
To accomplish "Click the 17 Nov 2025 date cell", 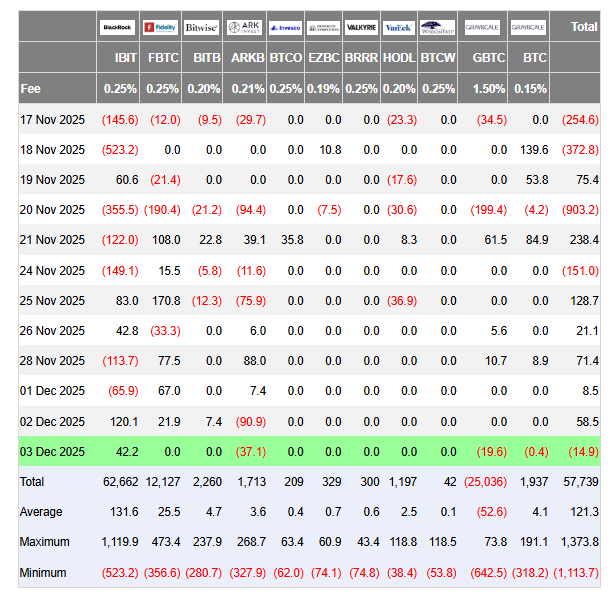I will coord(53,120).
